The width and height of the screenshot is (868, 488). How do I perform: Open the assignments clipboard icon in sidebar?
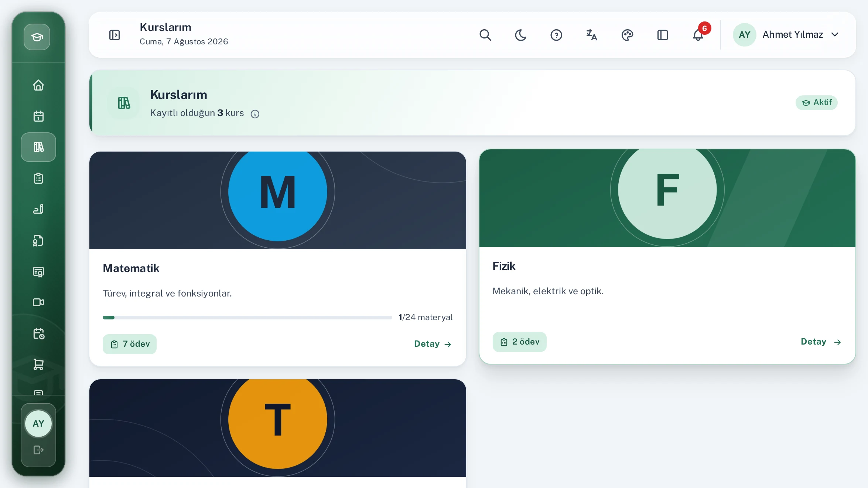pos(38,178)
